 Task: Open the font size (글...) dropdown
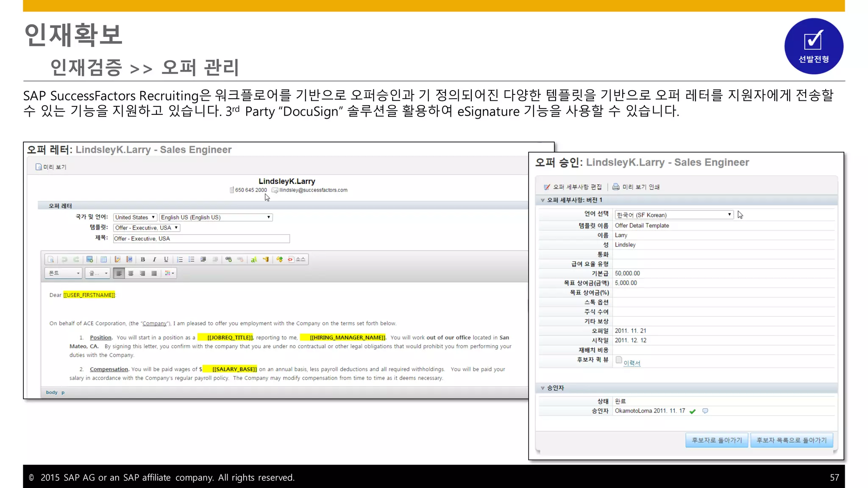(97, 274)
